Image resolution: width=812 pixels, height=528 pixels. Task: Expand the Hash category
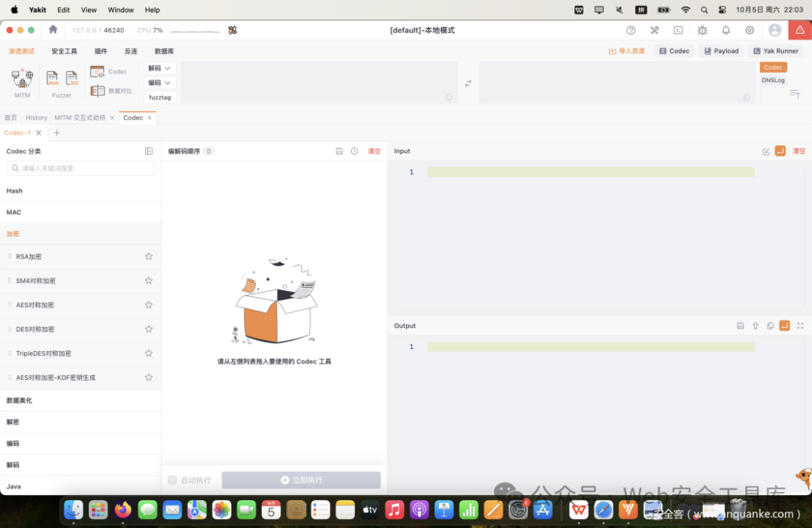80,191
